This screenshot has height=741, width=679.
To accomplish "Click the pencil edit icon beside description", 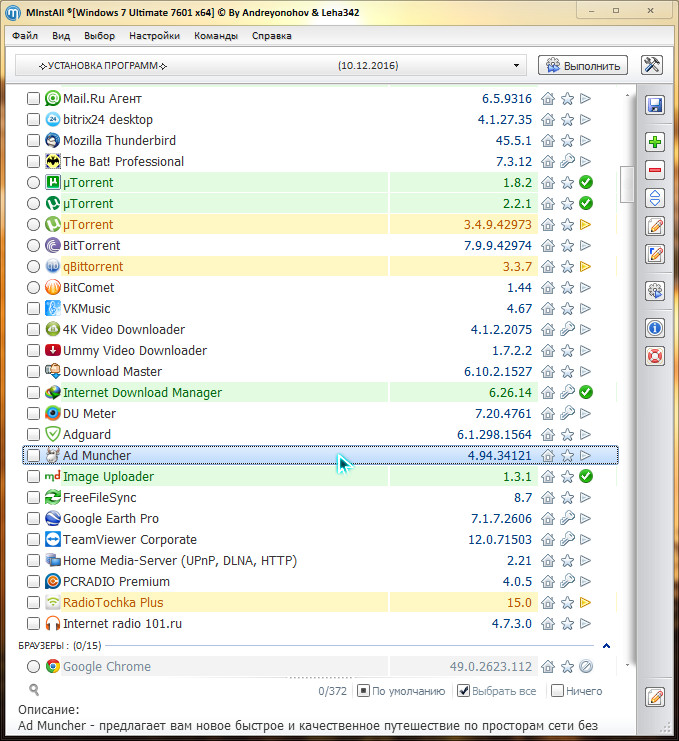I will (x=655, y=697).
